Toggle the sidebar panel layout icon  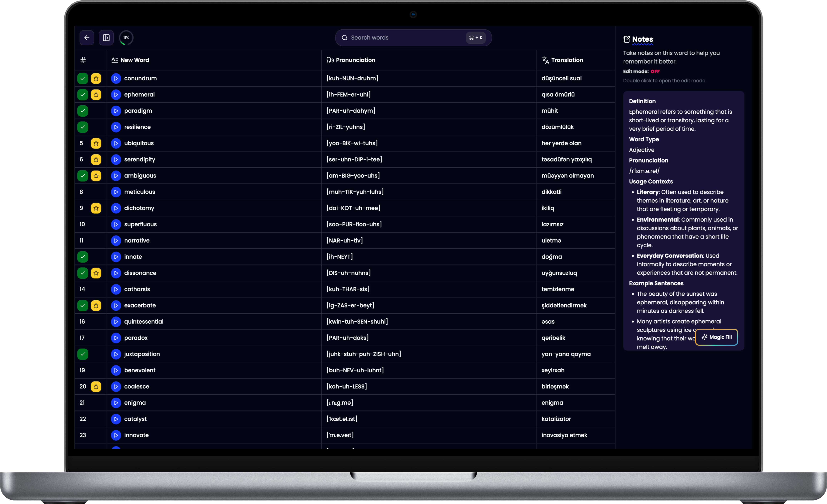(x=106, y=38)
